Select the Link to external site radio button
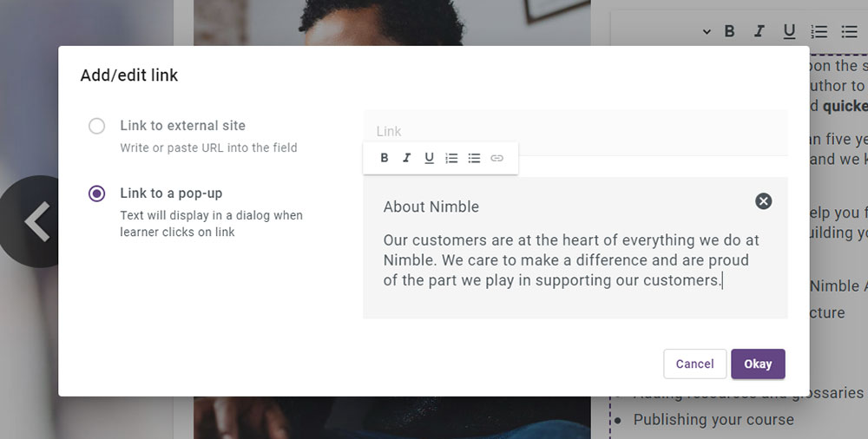The height and width of the screenshot is (439, 868). point(97,126)
